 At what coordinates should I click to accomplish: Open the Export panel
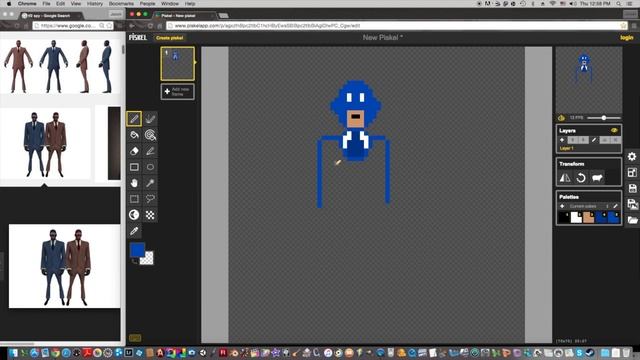(x=632, y=204)
